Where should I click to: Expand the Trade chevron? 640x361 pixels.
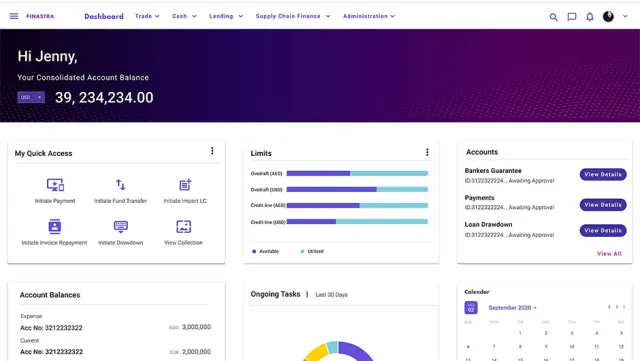pos(157,16)
